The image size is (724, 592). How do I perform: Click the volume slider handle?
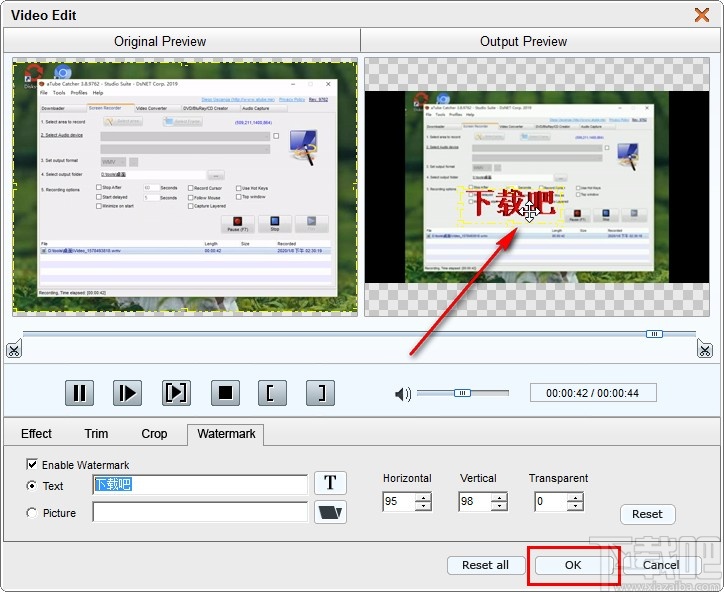tap(462, 393)
